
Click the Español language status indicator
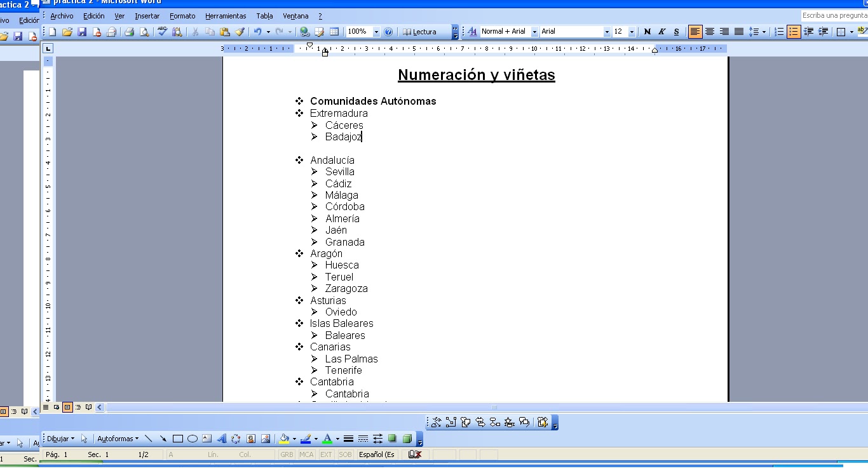(x=377, y=454)
